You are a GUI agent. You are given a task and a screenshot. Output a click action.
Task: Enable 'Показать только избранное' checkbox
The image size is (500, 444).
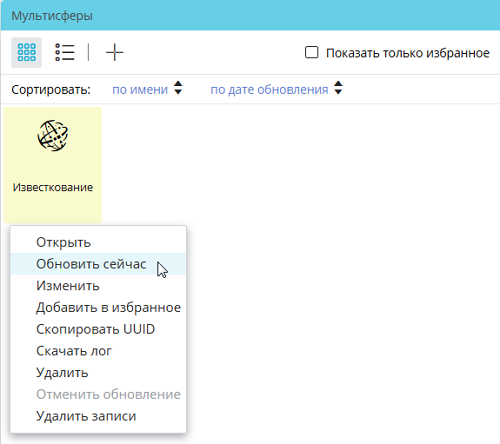coord(312,52)
